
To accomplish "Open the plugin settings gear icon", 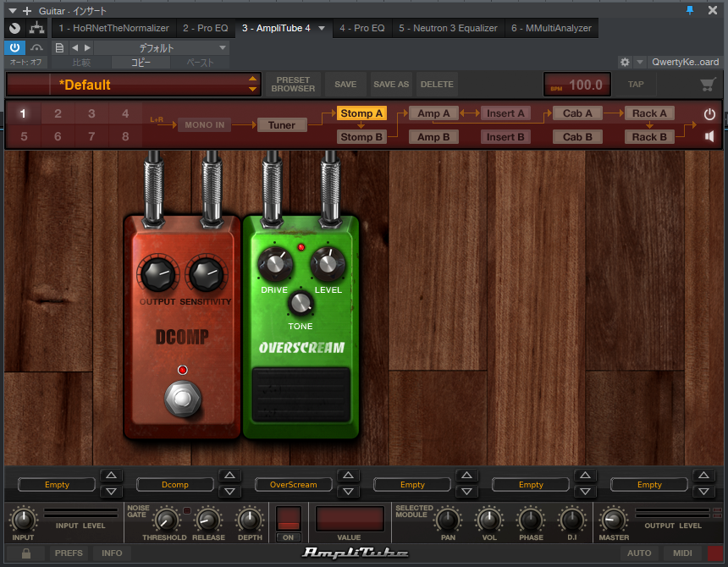I will 625,62.
